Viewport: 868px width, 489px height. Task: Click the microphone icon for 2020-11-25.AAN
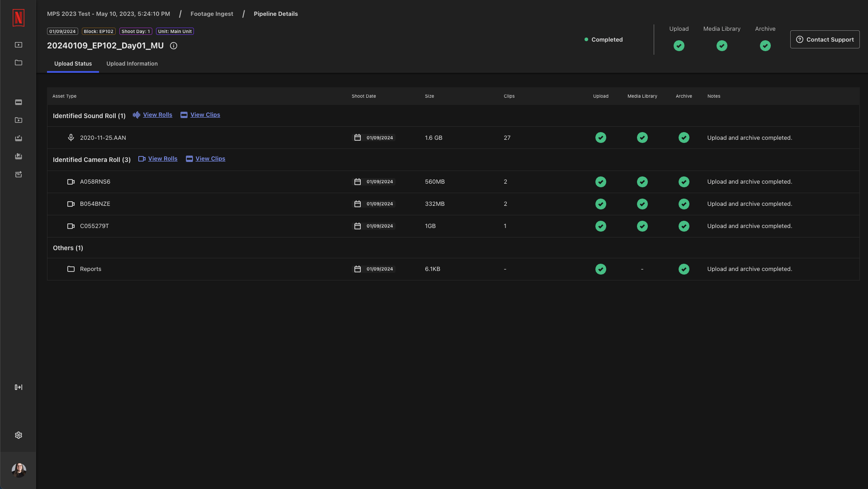pyautogui.click(x=71, y=138)
